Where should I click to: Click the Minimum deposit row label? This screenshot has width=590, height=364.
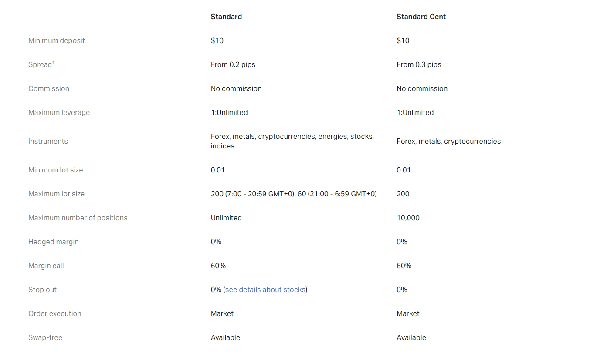pyautogui.click(x=56, y=40)
